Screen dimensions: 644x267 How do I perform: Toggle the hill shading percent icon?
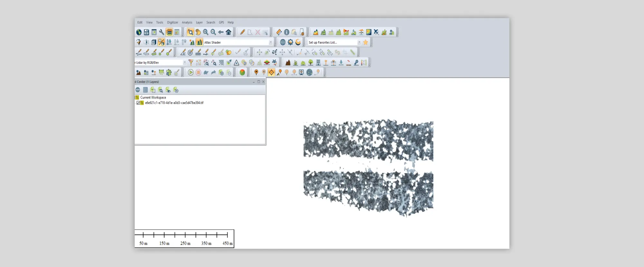161,42
